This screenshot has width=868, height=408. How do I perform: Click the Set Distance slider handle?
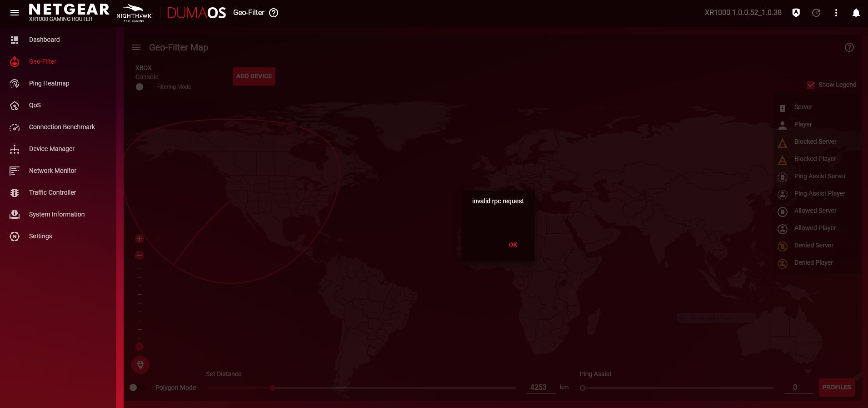[x=273, y=388]
